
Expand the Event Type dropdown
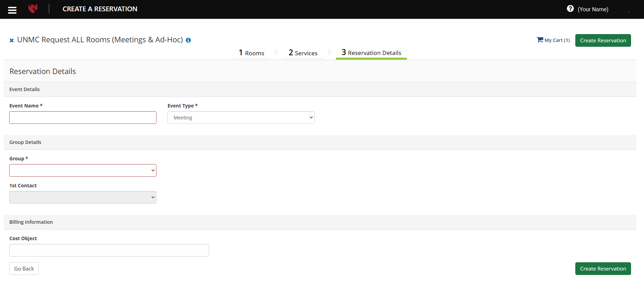pos(241,118)
